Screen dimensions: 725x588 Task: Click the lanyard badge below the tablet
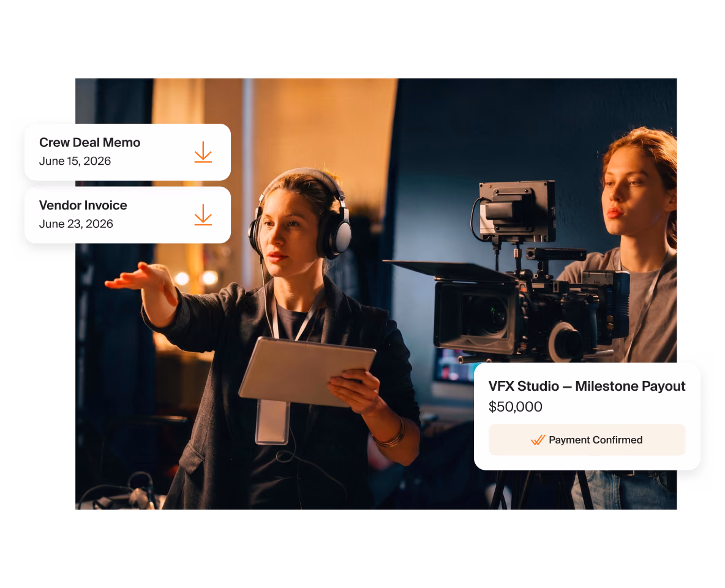click(x=273, y=422)
